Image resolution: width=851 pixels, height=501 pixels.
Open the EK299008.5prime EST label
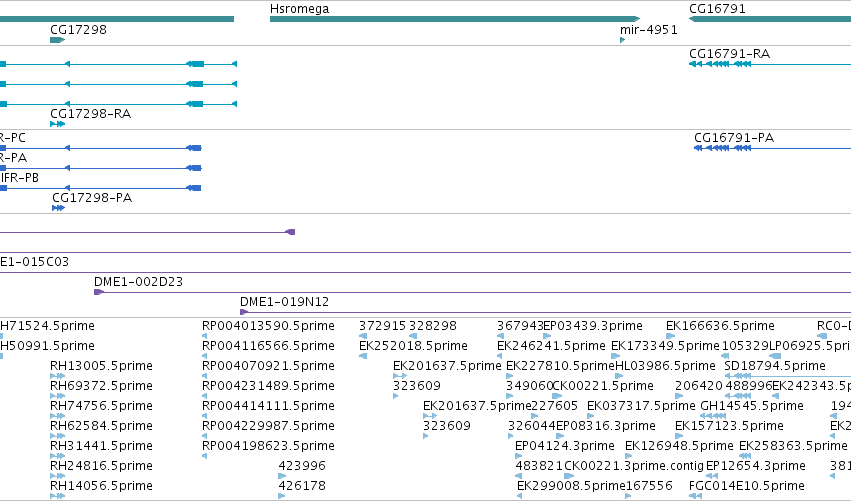coord(571,486)
